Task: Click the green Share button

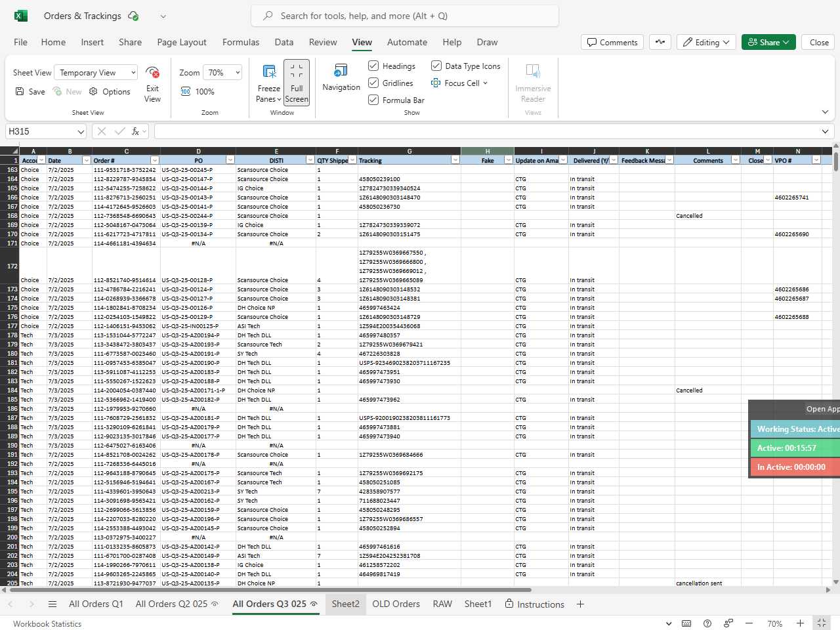Action: (x=769, y=42)
